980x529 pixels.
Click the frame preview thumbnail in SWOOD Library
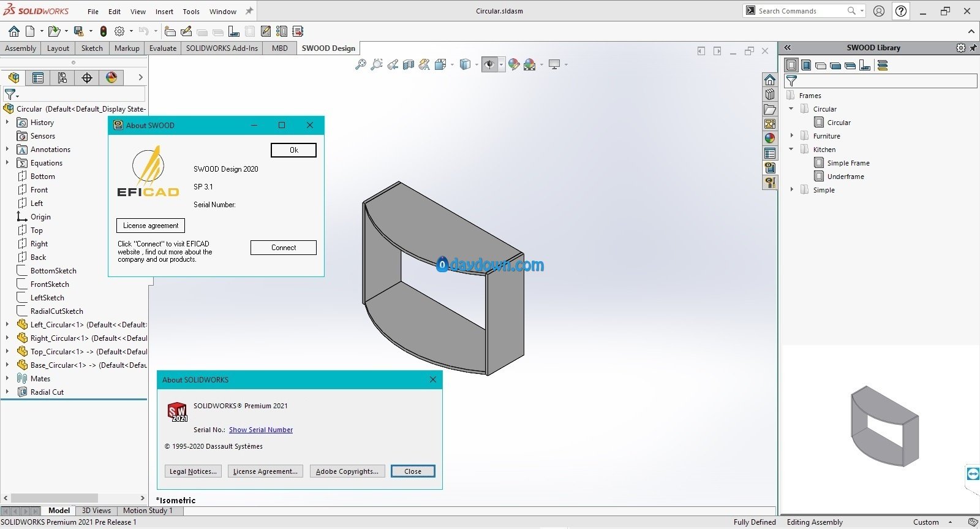pos(884,426)
